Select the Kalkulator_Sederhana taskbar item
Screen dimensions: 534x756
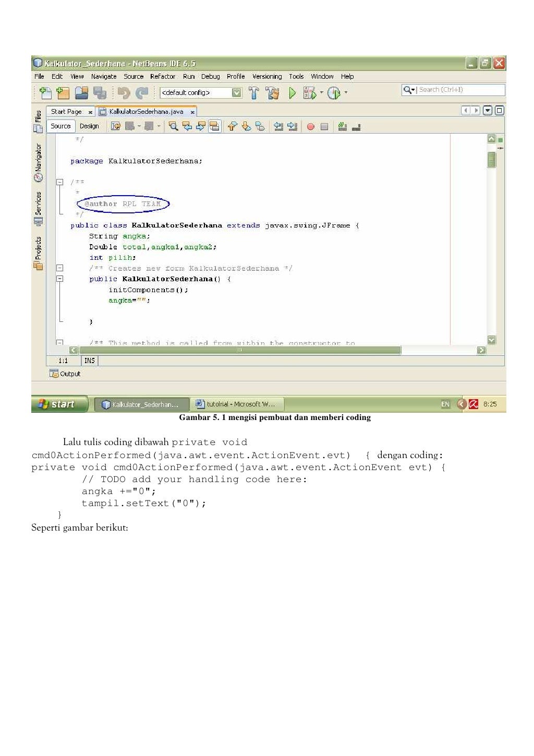(x=141, y=404)
